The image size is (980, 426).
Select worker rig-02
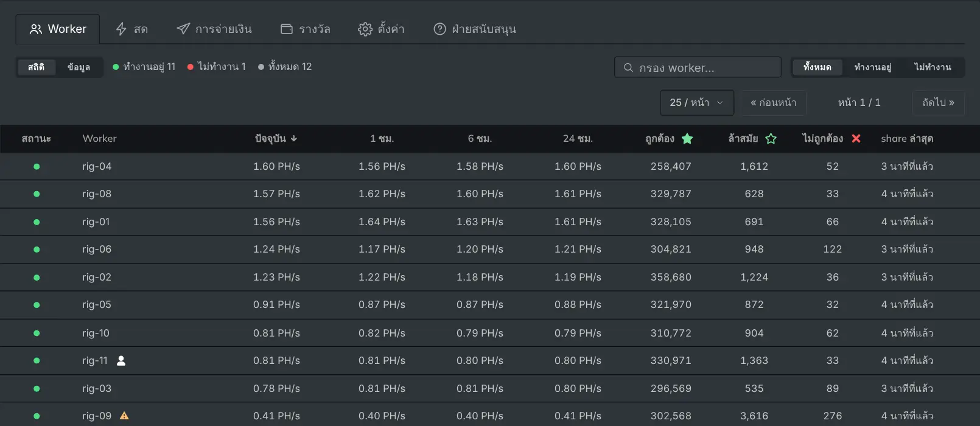coord(97,278)
